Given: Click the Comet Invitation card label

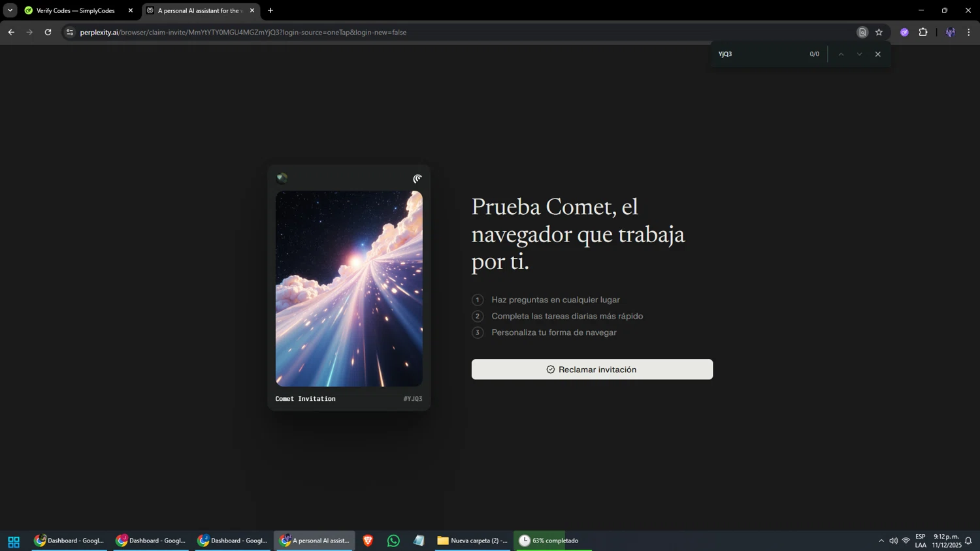Looking at the screenshot, I should [305, 399].
